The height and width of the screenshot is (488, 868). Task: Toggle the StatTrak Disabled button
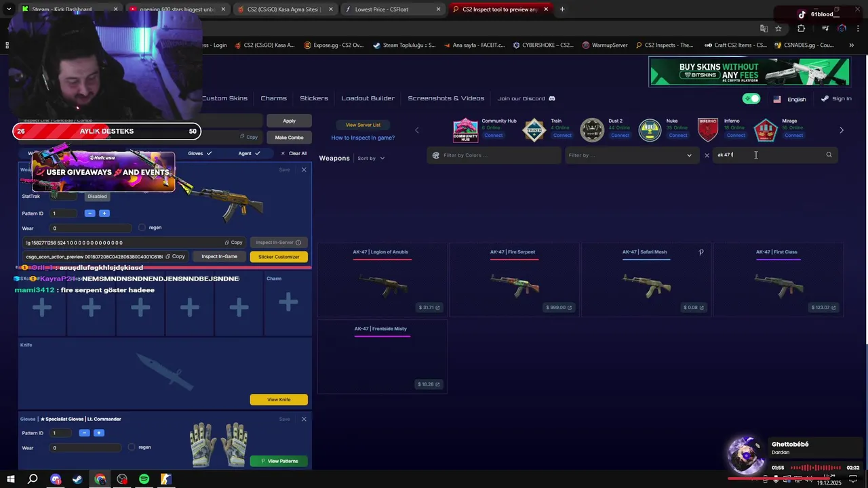(x=97, y=197)
